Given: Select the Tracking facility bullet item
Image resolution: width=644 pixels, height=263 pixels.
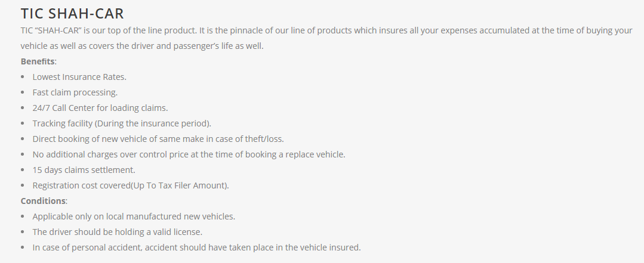Looking at the screenshot, I should (122, 123).
